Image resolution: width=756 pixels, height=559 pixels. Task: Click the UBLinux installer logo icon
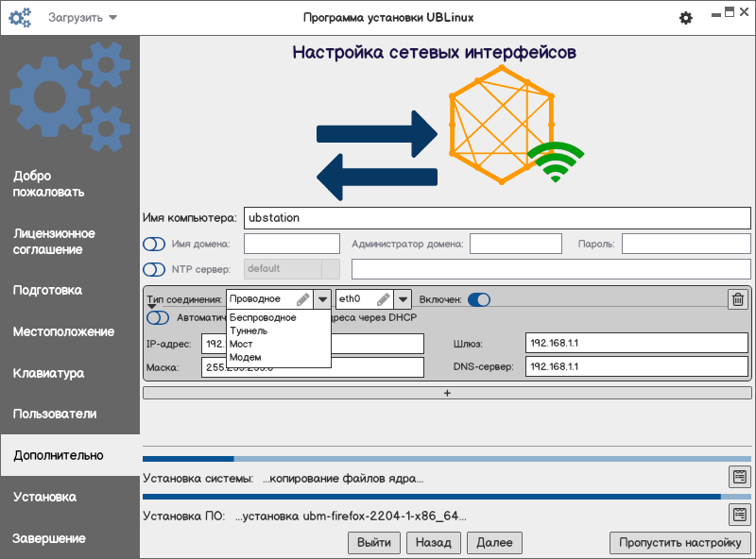(20, 18)
